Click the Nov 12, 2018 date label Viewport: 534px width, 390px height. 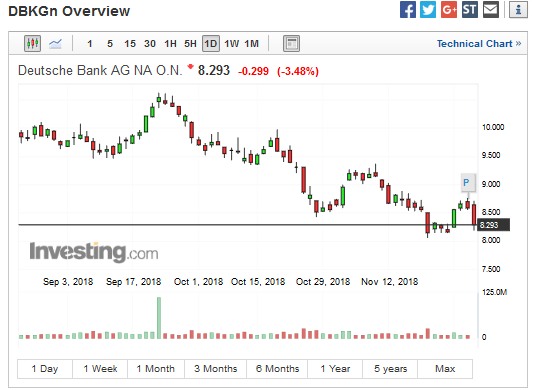[x=389, y=282]
